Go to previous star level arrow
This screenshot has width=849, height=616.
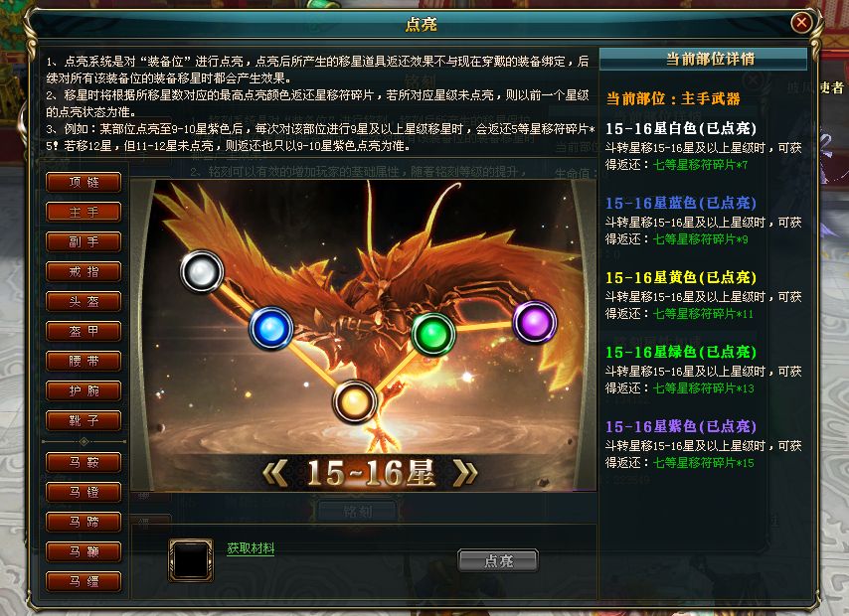click(x=275, y=473)
